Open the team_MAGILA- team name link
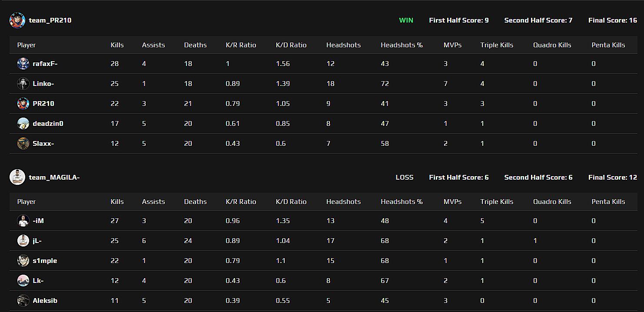 (x=54, y=177)
